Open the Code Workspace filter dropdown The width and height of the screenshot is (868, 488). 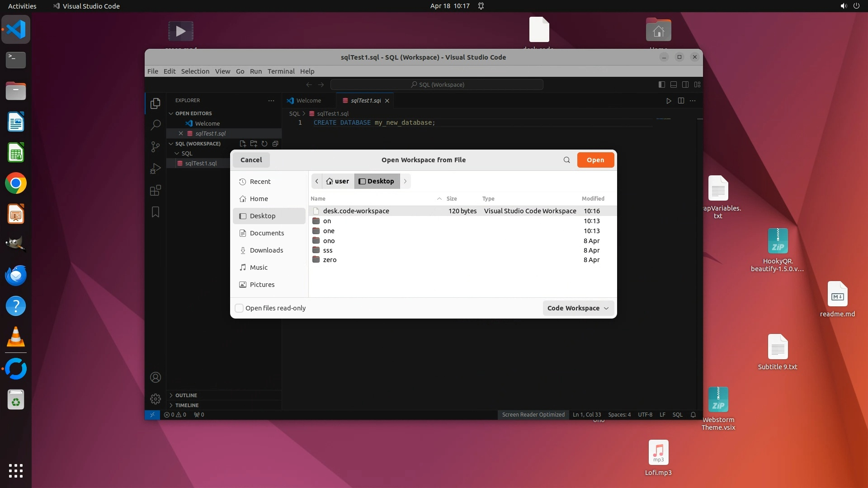coord(578,308)
